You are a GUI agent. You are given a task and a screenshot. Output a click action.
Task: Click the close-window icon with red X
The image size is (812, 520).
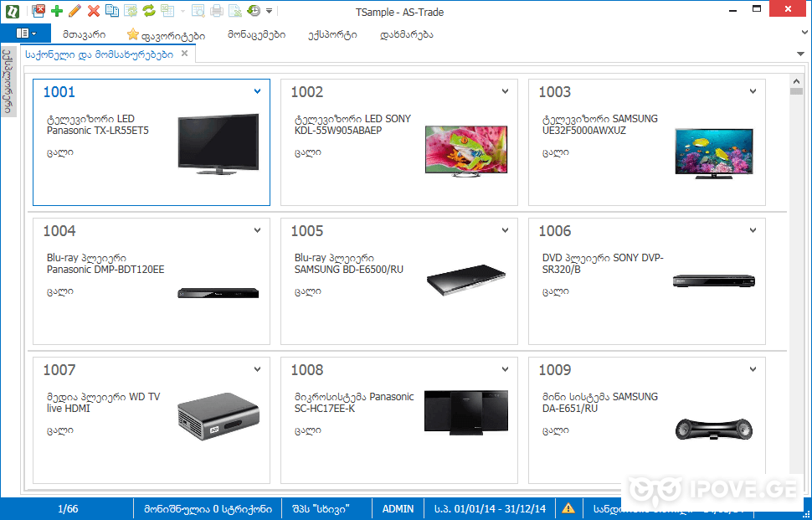point(38,10)
